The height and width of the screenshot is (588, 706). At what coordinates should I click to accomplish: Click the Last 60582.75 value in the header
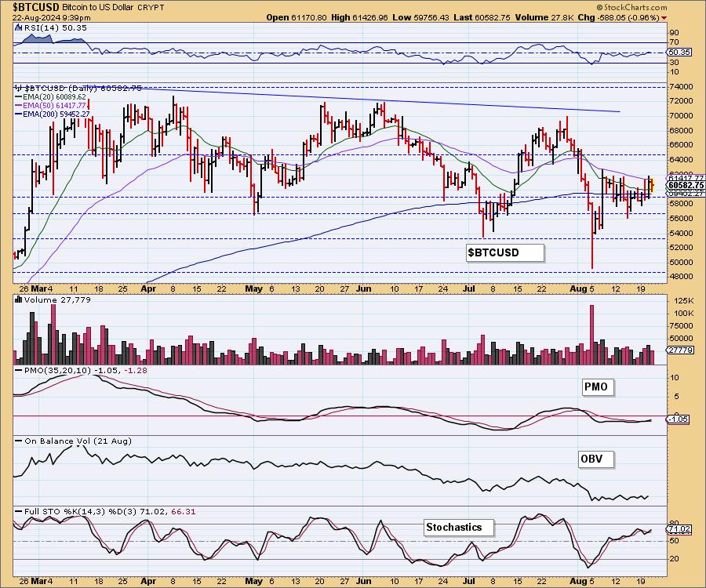pos(482,17)
